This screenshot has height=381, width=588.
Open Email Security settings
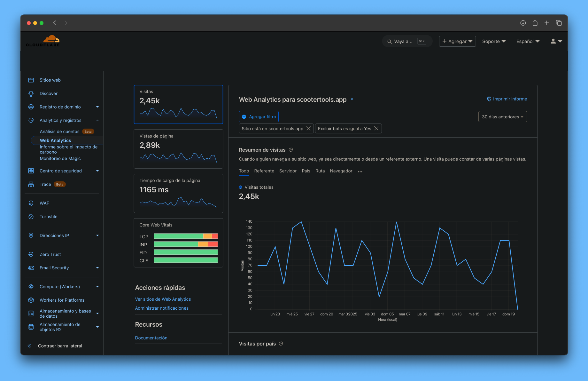[x=54, y=268]
